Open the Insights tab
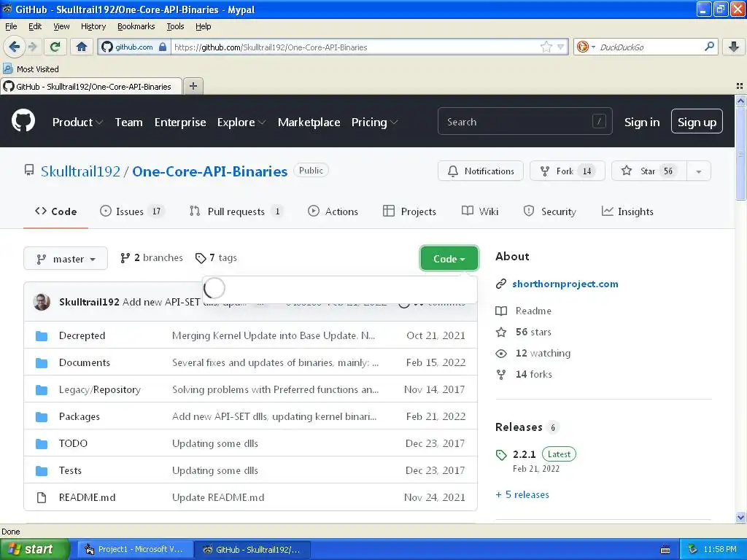 627,211
